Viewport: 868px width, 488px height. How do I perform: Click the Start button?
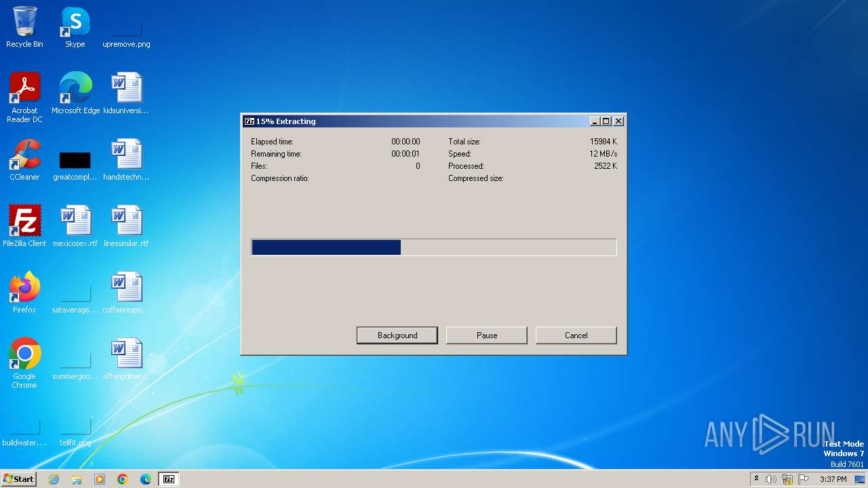tap(18, 479)
